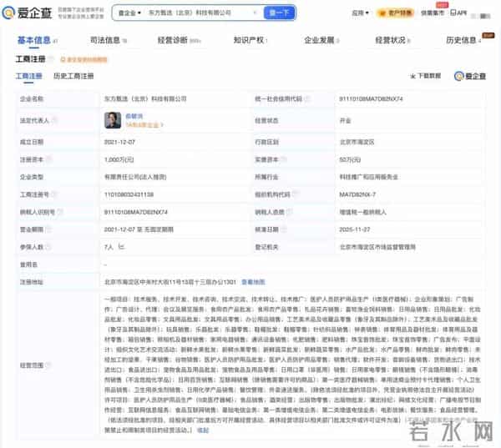Click the blue 查一下 search button
The height and width of the screenshot is (448, 501).
[279, 13]
